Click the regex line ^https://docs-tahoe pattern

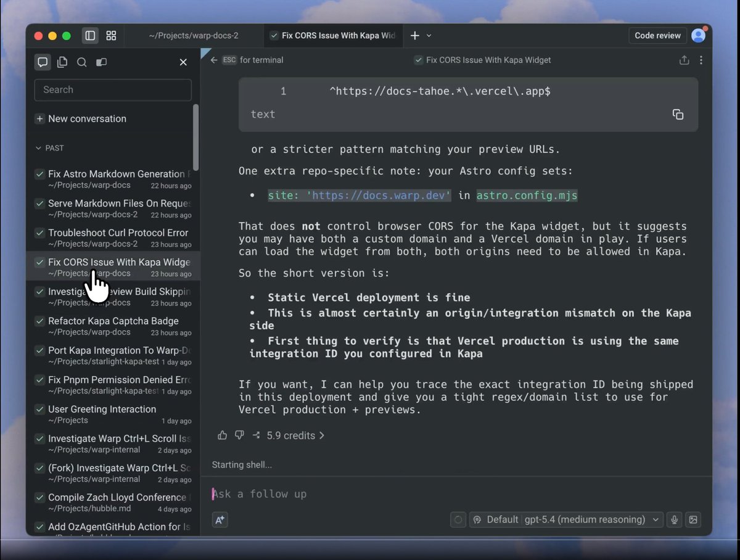[x=440, y=91]
